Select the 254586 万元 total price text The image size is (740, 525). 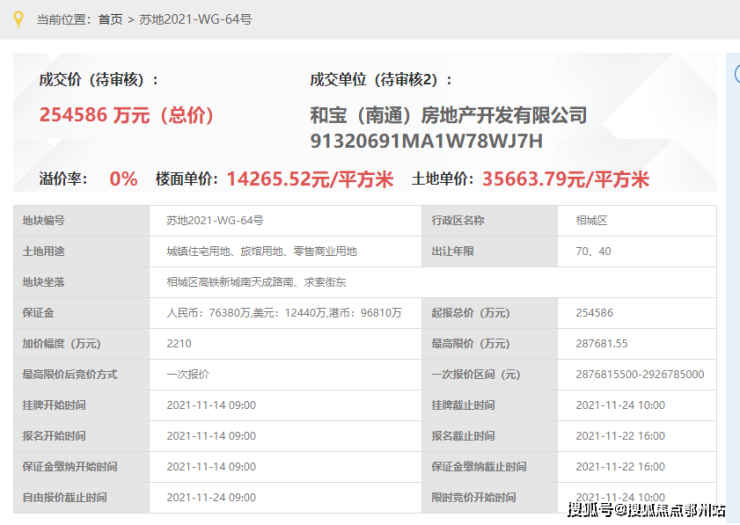point(127,115)
